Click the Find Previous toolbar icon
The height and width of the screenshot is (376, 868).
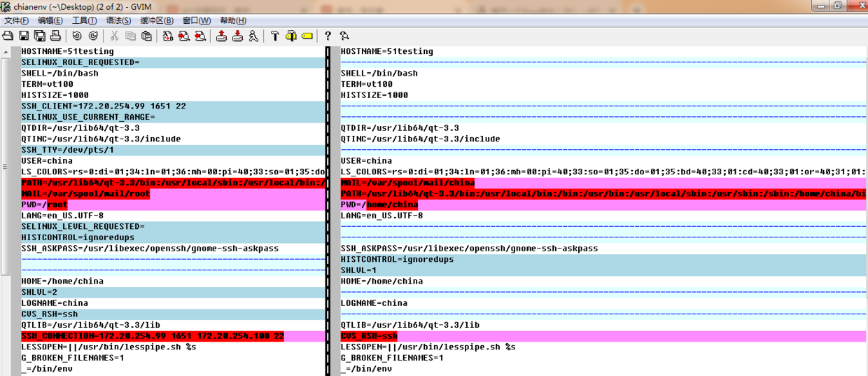200,36
